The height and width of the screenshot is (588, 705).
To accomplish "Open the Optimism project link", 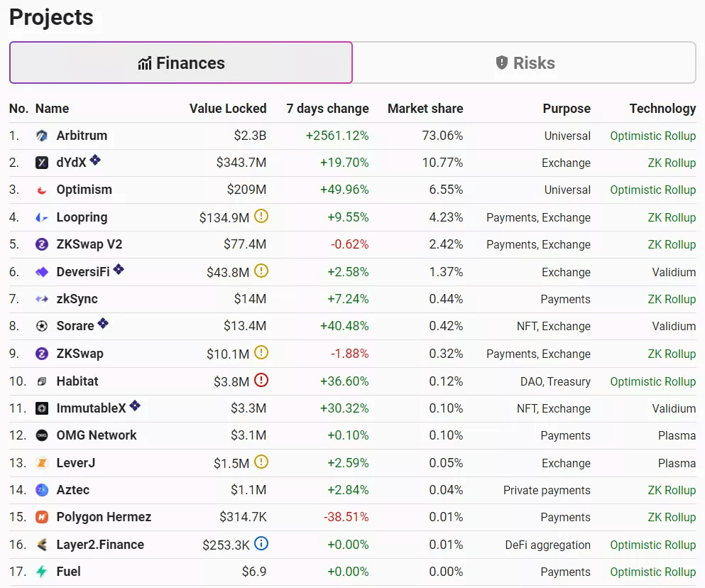I will coord(84,190).
